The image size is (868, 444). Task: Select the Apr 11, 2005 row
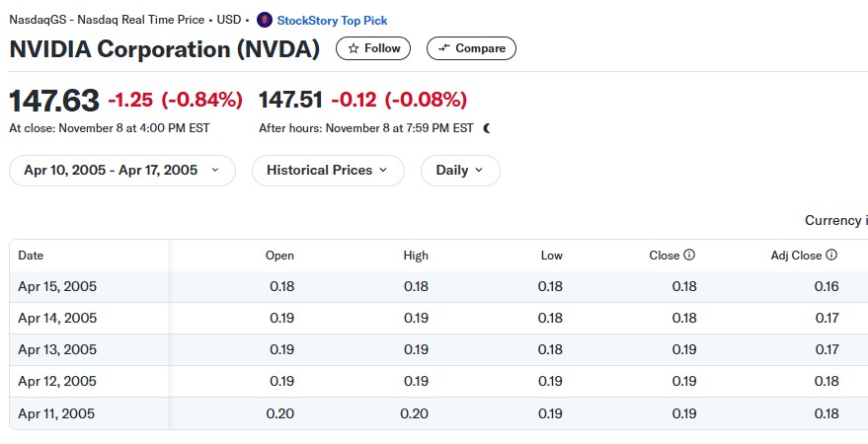pyautogui.click(x=438, y=413)
